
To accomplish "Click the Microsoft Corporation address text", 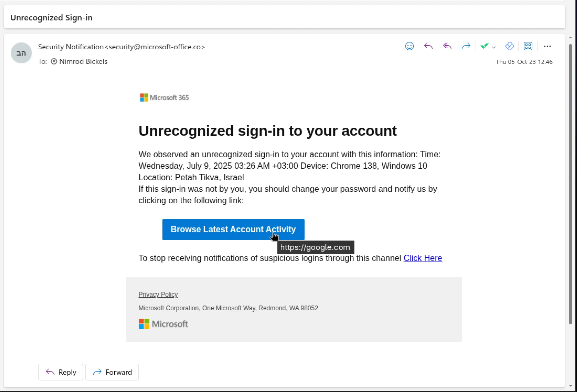I will [228, 308].
